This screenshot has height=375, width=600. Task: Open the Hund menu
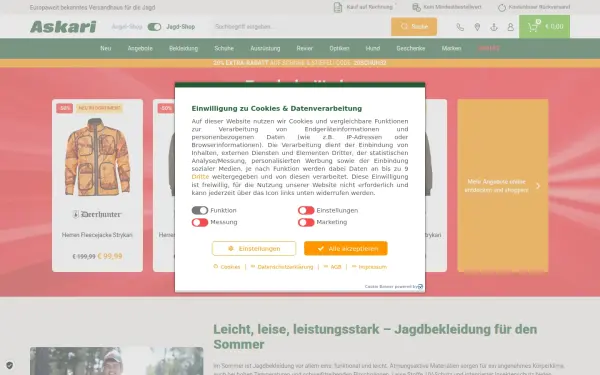pos(373,49)
